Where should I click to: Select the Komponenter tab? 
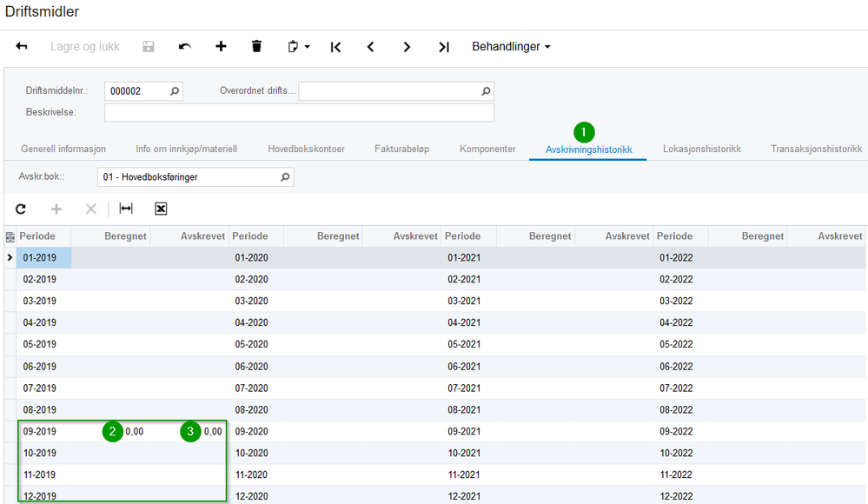(487, 149)
